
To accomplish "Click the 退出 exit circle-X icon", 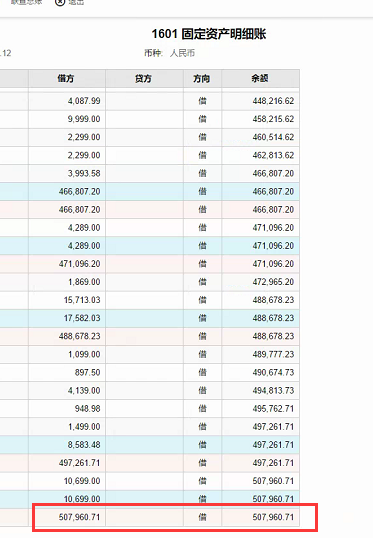I will [60, 2].
